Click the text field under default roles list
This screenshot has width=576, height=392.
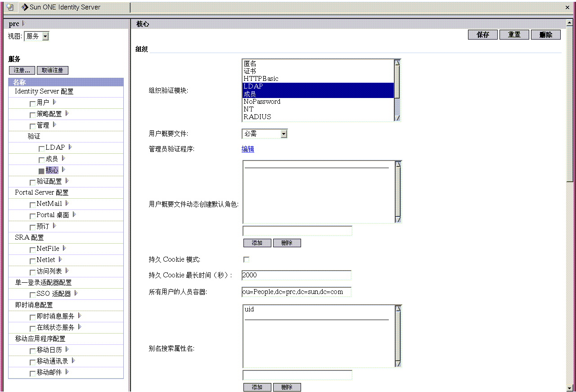coord(297,231)
